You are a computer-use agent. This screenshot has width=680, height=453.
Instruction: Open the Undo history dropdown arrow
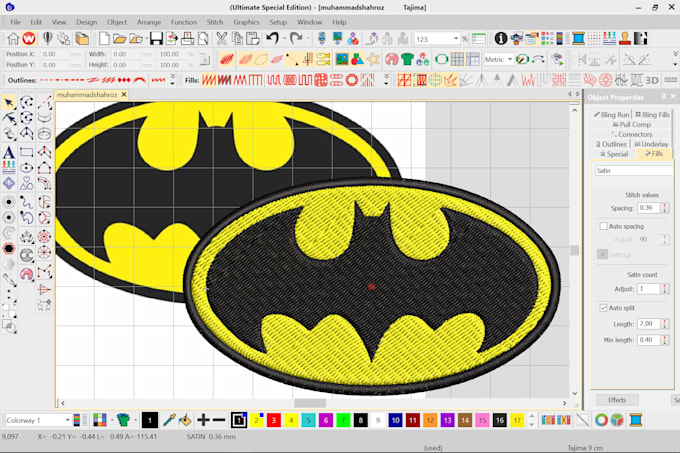click(x=284, y=39)
